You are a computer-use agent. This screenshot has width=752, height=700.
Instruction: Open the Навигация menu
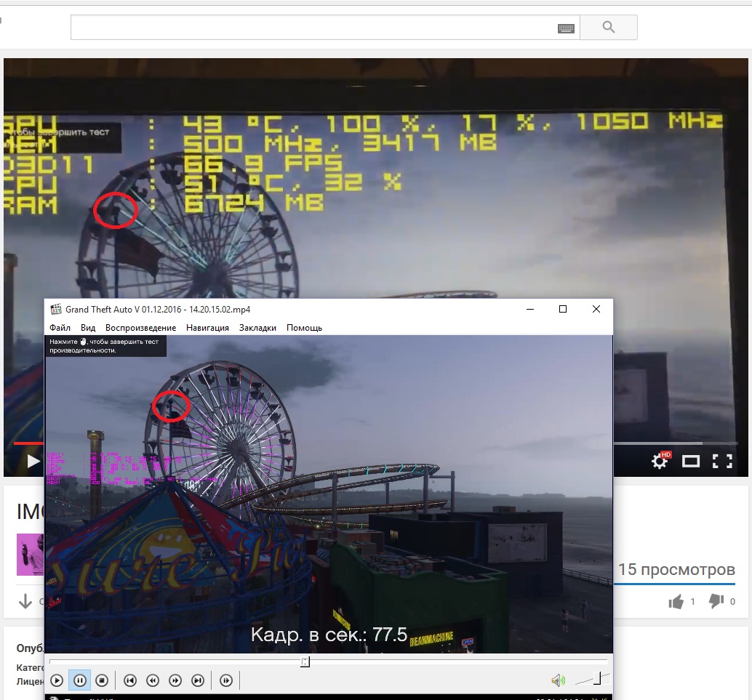[x=207, y=328]
